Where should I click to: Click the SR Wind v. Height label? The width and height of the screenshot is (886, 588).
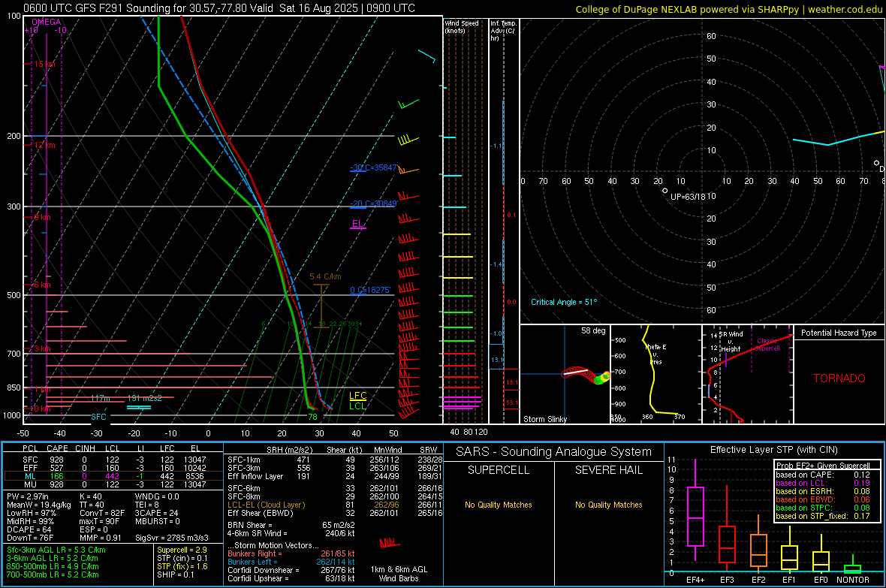(731, 342)
